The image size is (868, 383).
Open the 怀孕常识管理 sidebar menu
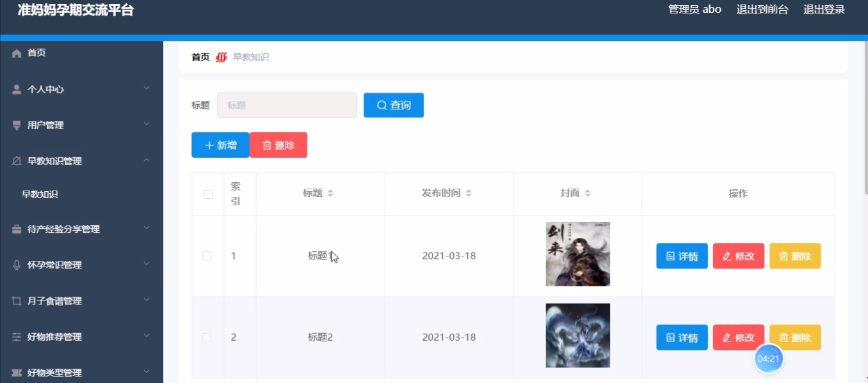tap(81, 265)
